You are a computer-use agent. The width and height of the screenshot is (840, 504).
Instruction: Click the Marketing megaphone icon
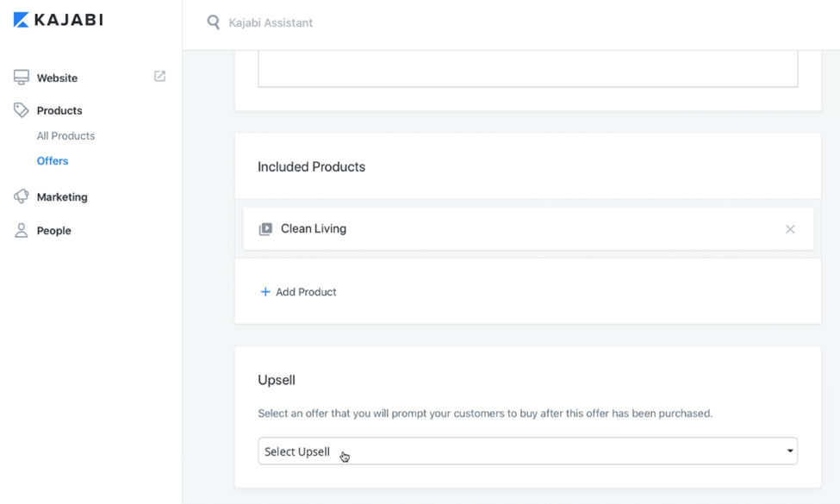point(22,196)
